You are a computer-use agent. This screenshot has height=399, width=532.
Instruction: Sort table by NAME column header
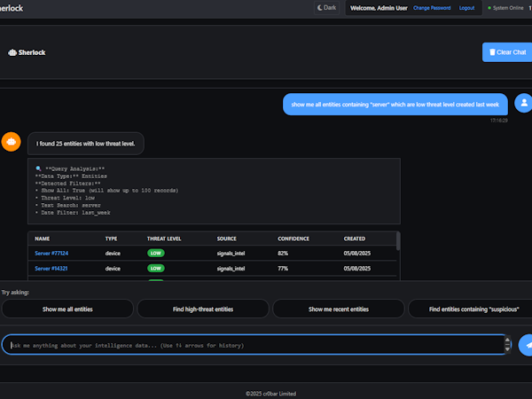pos(42,239)
